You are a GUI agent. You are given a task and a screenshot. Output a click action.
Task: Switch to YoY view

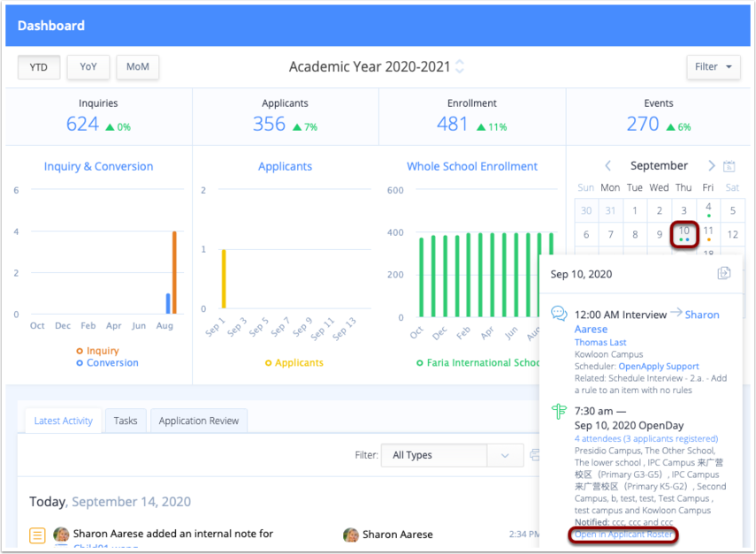pos(88,67)
